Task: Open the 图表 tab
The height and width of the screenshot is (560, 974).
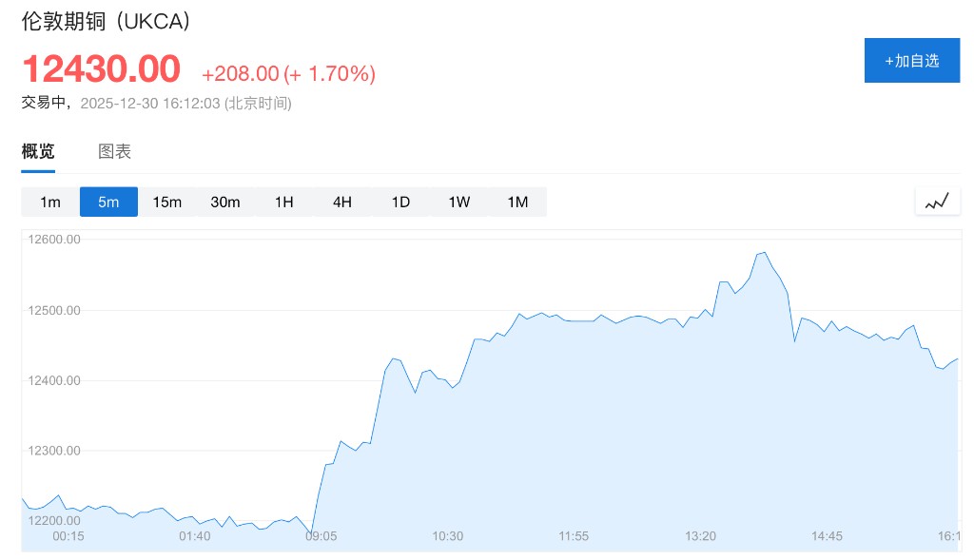Action: 114,151
